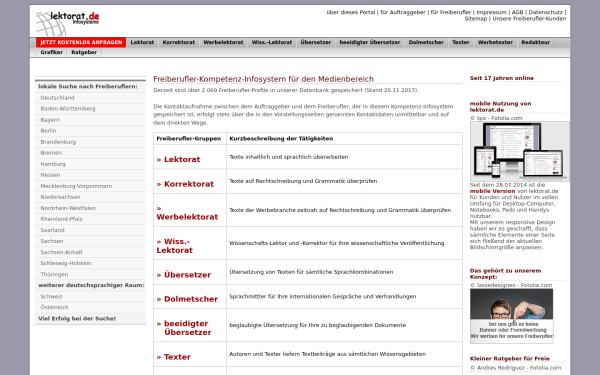600x375 pixels.
Task: Select Berlin in local search
Action: tap(90, 131)
